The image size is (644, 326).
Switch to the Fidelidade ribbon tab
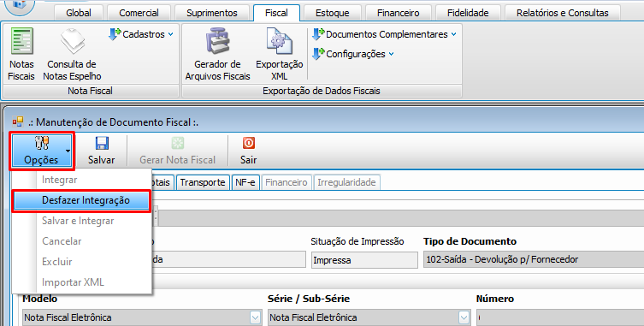468,13
